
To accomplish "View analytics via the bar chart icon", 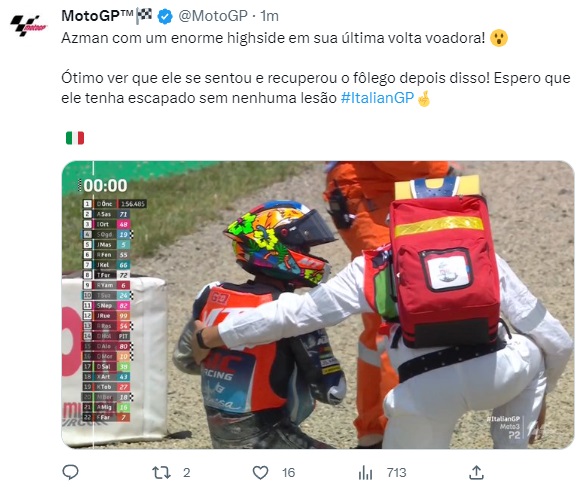I will pyautogui.click(x=365, y=473).
